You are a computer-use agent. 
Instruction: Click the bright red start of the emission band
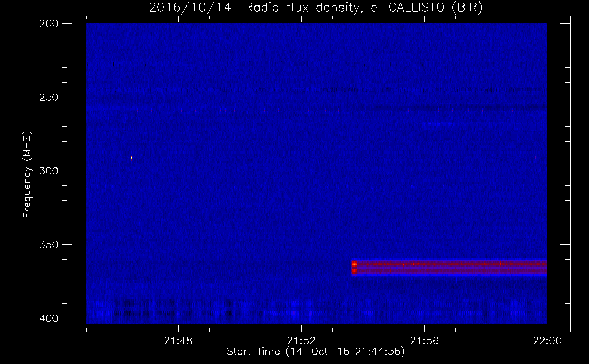(x=355, y=267)
